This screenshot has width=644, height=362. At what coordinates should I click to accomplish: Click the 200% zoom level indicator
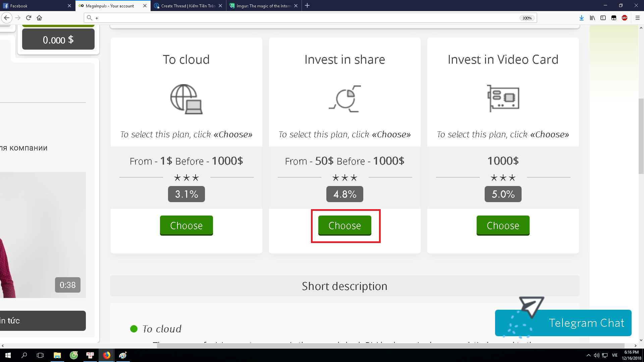point(527,18)
